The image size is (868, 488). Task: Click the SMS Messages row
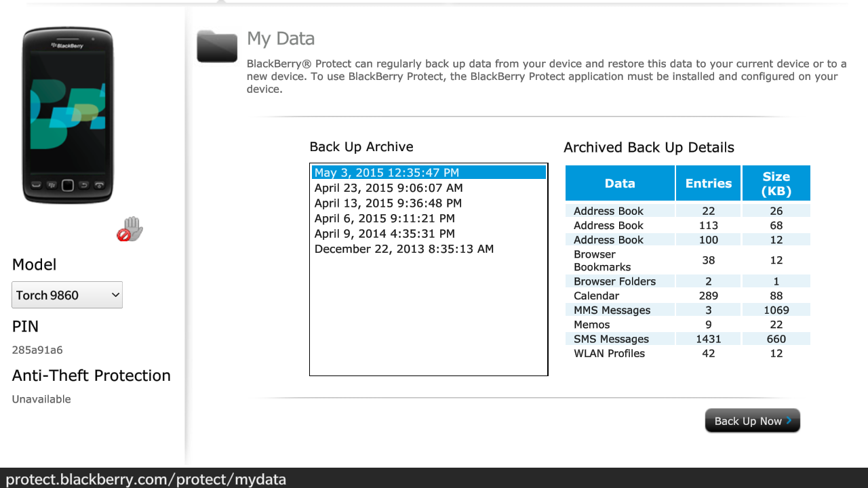[x=688, y=339]
